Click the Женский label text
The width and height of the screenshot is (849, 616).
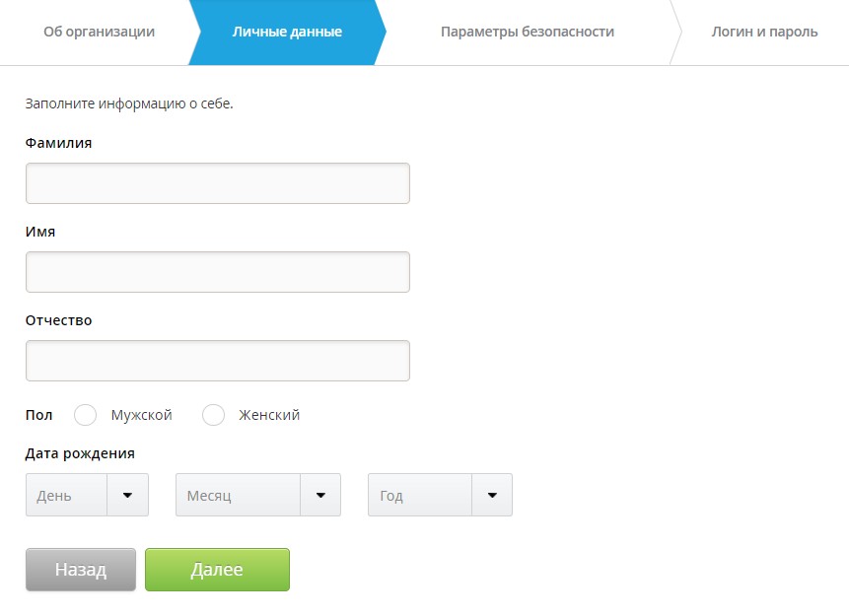(x=269, y=415)
